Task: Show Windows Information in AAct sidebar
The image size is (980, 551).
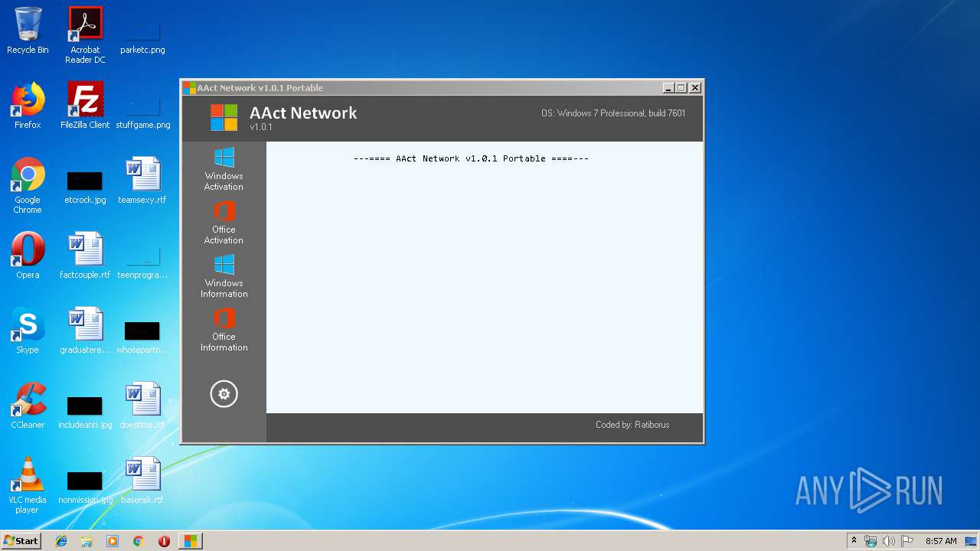Action: (x=224, y=276)
